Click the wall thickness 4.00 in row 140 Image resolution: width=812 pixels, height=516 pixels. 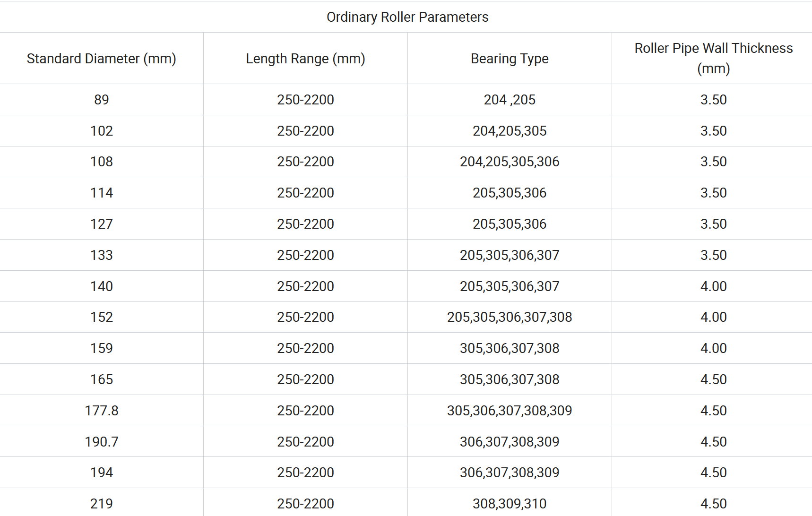(x=714, y=286)
